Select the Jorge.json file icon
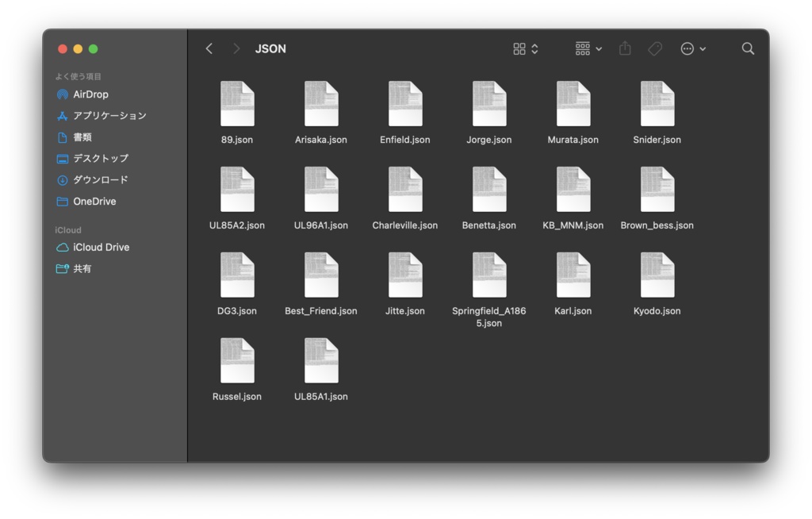Screen dimensions: 812x519 coord(488,104)
